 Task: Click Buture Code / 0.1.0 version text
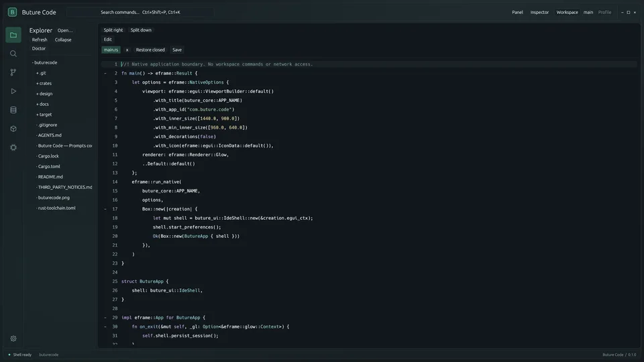click(619, 355)
